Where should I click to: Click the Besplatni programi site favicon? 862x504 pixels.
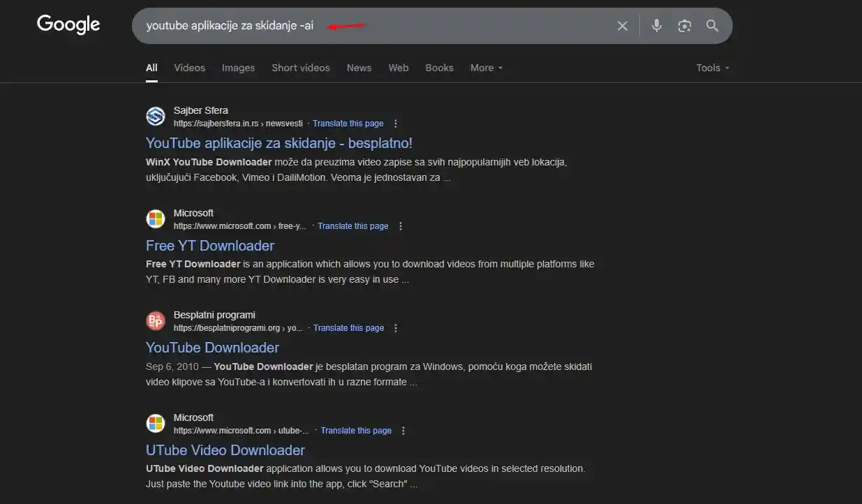(156, 320)
